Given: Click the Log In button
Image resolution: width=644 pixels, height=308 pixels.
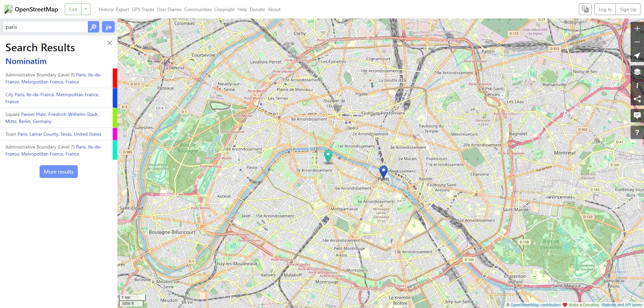Looking at the screenshot, I should coord(605,9).
